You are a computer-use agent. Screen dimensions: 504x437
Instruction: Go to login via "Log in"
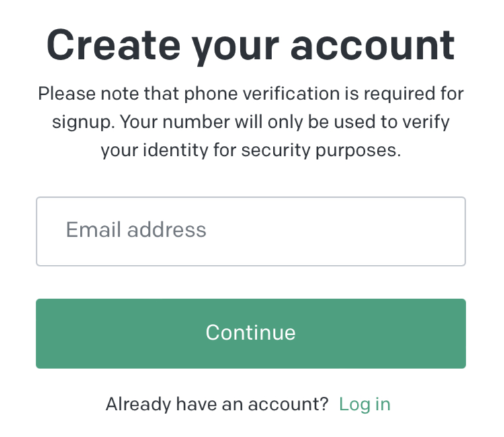(x=364, y=404)
